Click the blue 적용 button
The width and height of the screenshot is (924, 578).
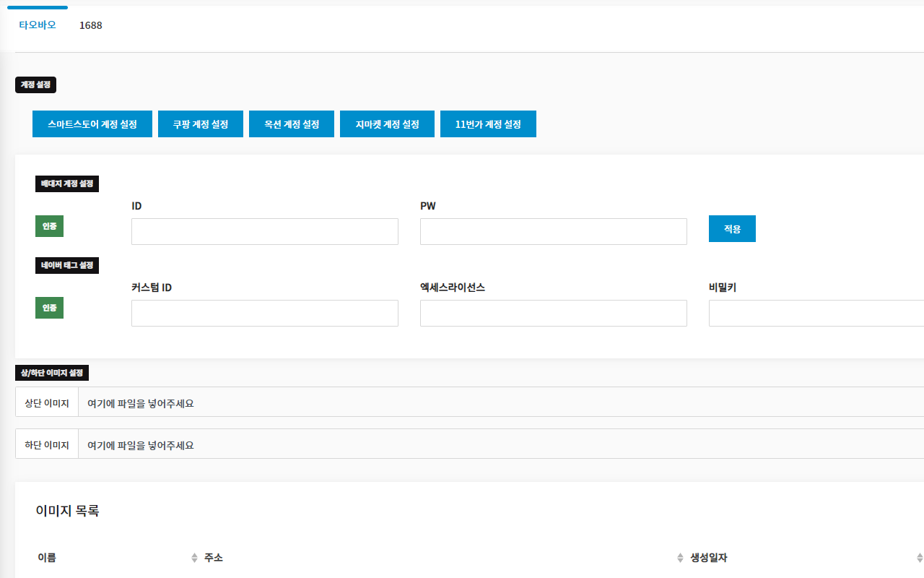(x=732, y=228)
